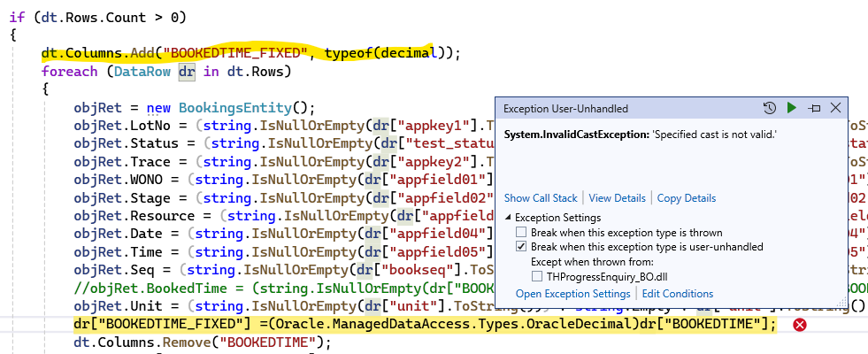Open View Details link

click(x=618, y=197)
